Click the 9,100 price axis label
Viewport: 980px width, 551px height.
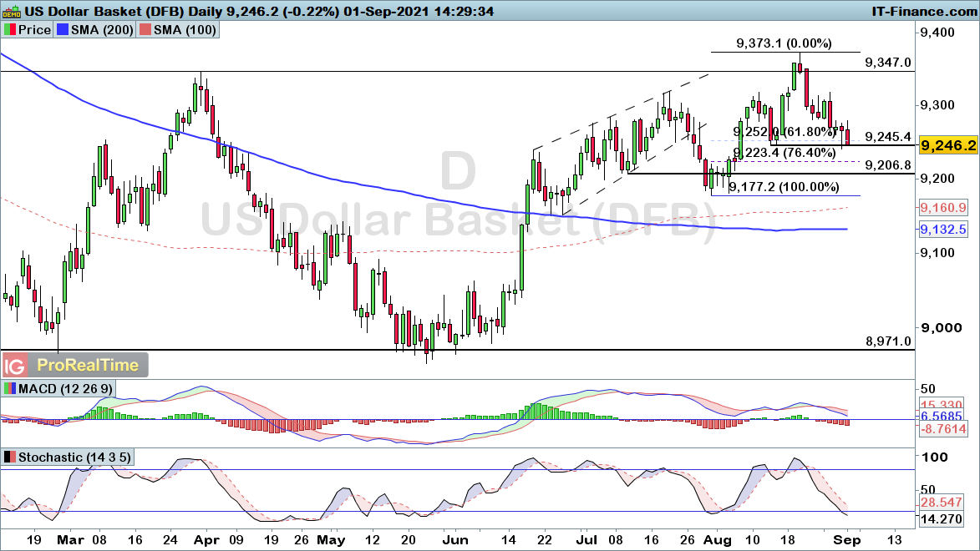[938, 253]
